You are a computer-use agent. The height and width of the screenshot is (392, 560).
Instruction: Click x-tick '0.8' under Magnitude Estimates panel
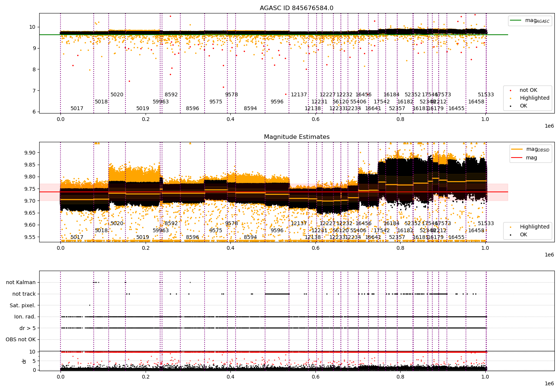pyautogui.click(x=401, y=248)
